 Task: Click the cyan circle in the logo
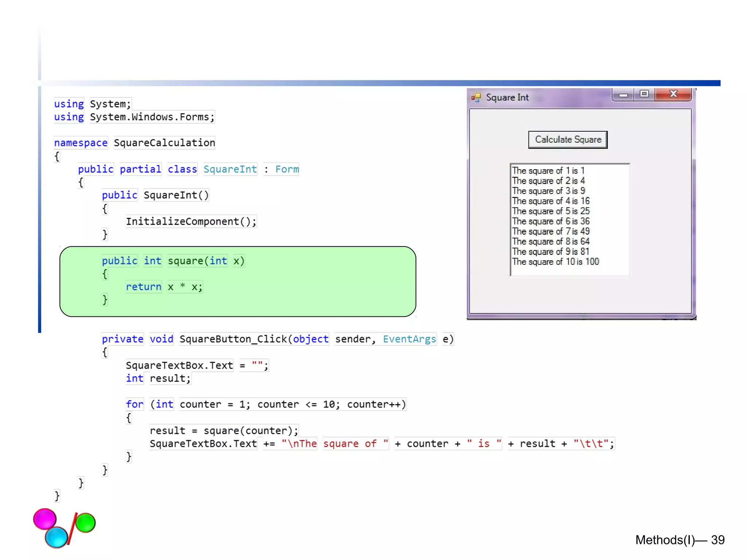pos(57,537)
